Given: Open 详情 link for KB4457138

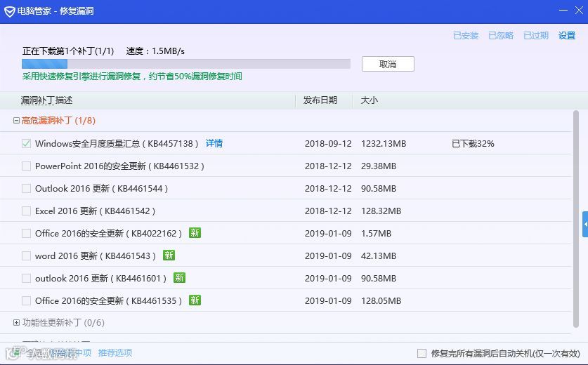Looking at the screenshot, I should click(214, 143).
